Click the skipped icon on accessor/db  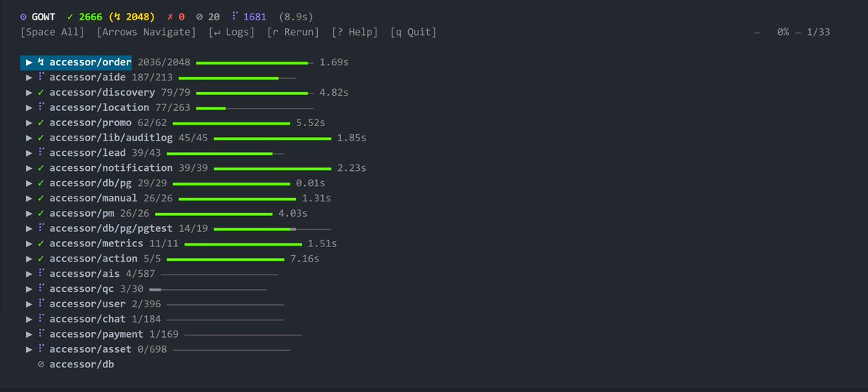coord(41,365)
